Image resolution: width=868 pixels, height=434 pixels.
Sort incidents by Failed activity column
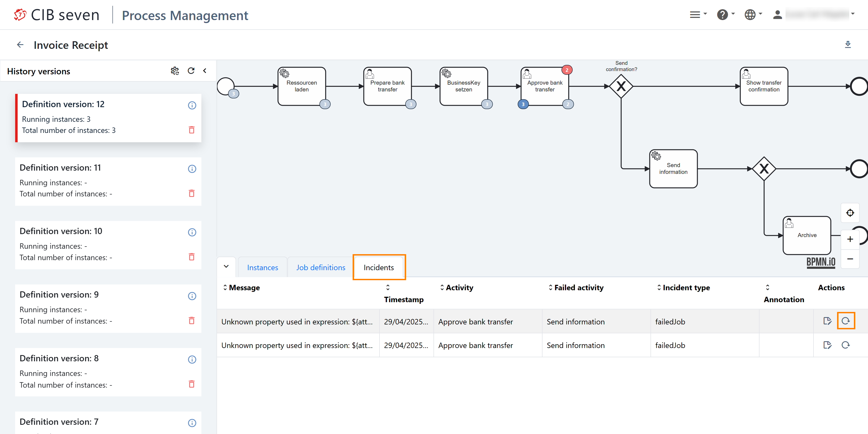click(x=576, y=288)
